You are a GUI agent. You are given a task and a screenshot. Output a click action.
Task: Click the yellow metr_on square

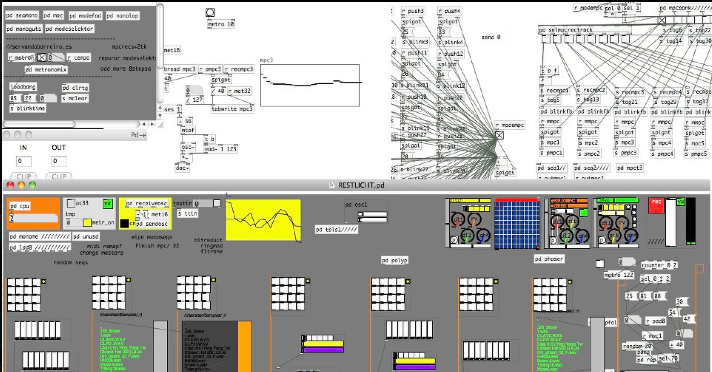coord(87,223)
